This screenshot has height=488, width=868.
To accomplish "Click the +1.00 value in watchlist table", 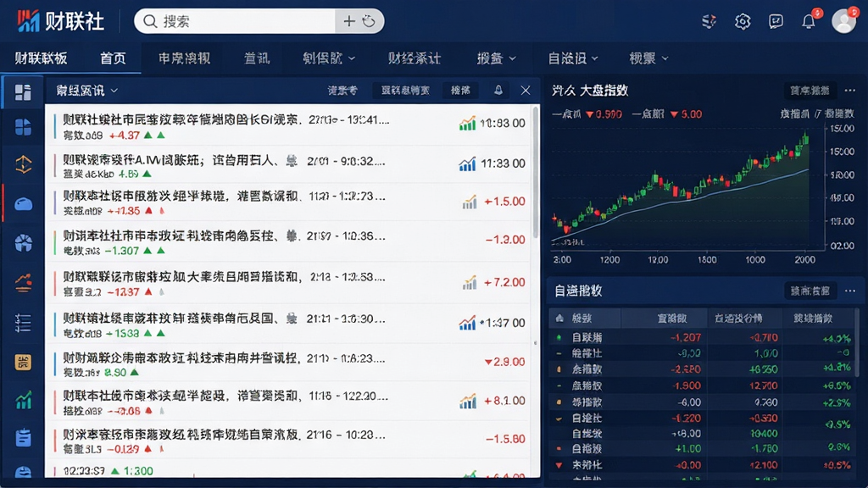I will [687, 449].
